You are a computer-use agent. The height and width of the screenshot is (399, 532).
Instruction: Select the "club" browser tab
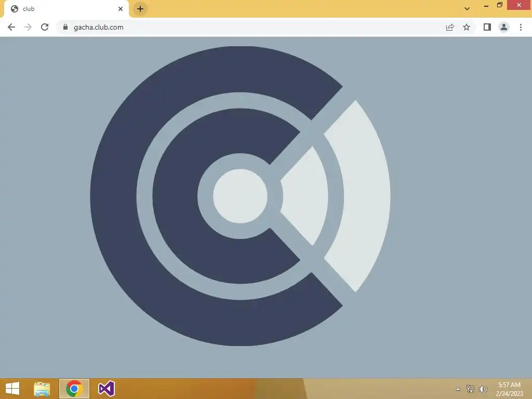click(x=66, y=9)
